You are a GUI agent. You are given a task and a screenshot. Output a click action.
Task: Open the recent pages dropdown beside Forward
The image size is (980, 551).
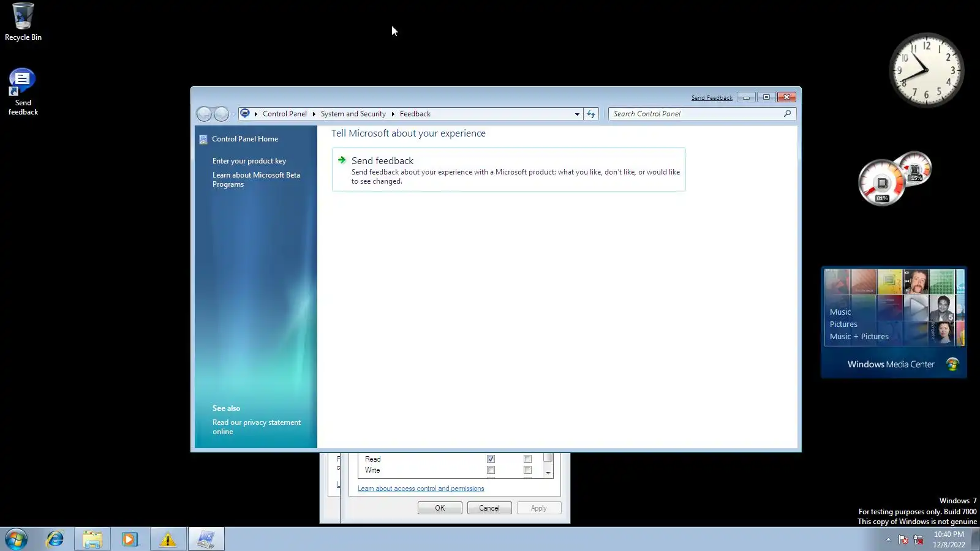(233, 114)
